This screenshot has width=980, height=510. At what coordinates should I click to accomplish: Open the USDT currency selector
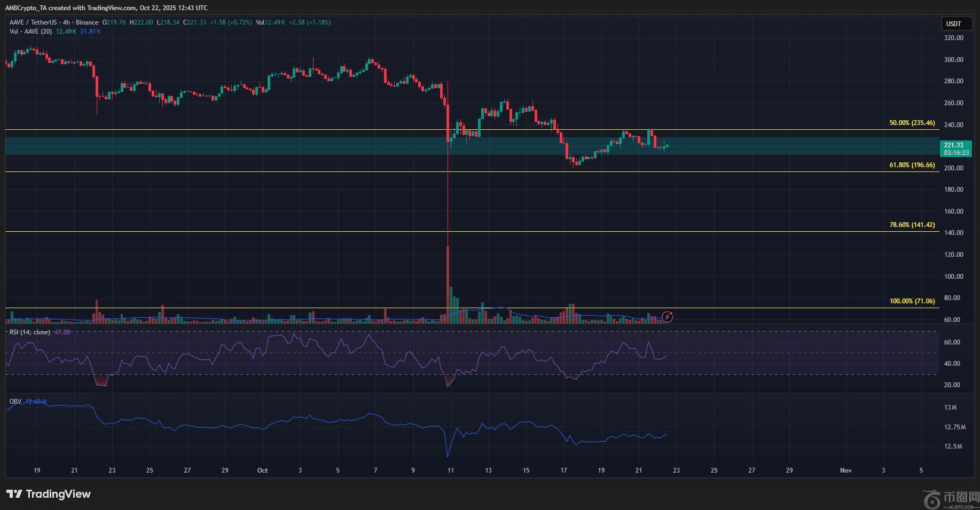pyautogui.click(x=953, y=23)
